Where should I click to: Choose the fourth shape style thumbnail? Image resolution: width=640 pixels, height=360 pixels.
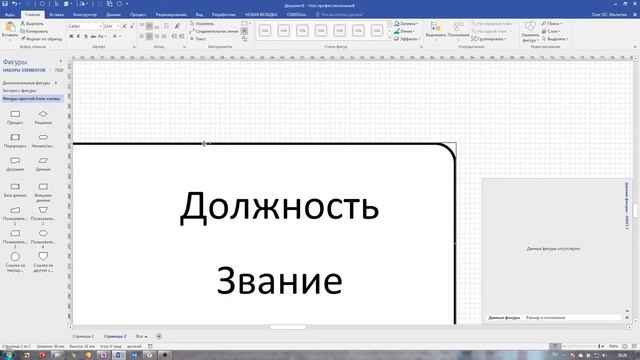click(321, 31)
